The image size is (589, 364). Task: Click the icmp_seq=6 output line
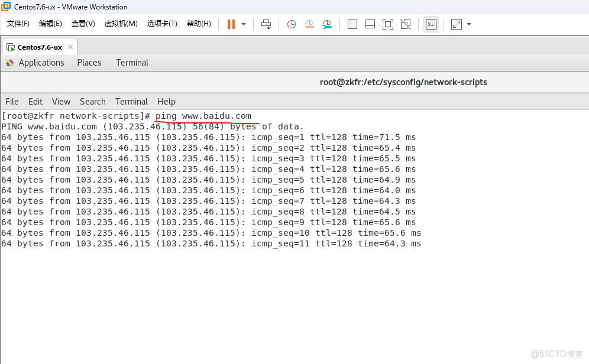[x=209, y=191]
